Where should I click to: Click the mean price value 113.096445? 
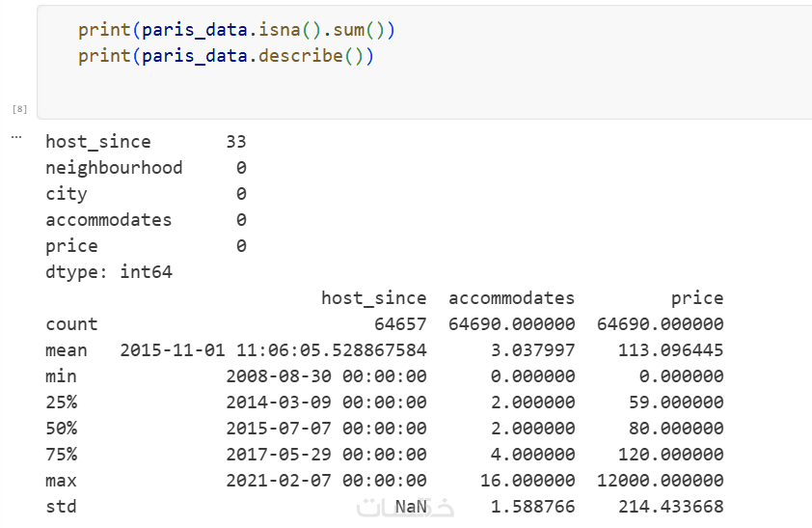pos(670,350)
